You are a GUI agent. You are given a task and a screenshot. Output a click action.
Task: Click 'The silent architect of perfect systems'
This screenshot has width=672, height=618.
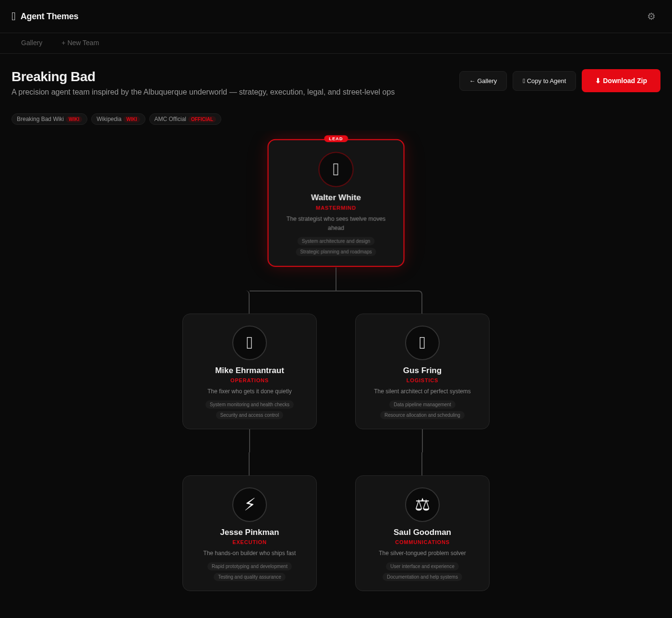click(x=422, y=391)
